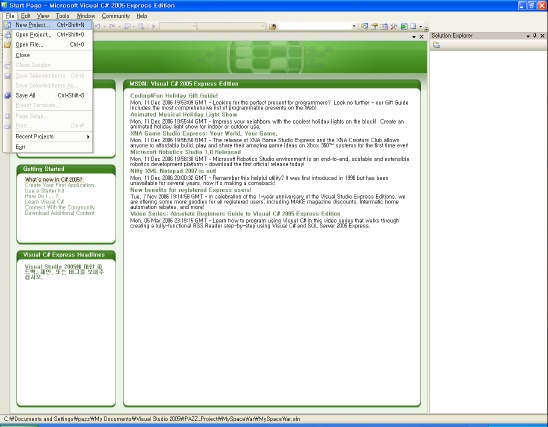Click the Find text input field

coord(315,26)
